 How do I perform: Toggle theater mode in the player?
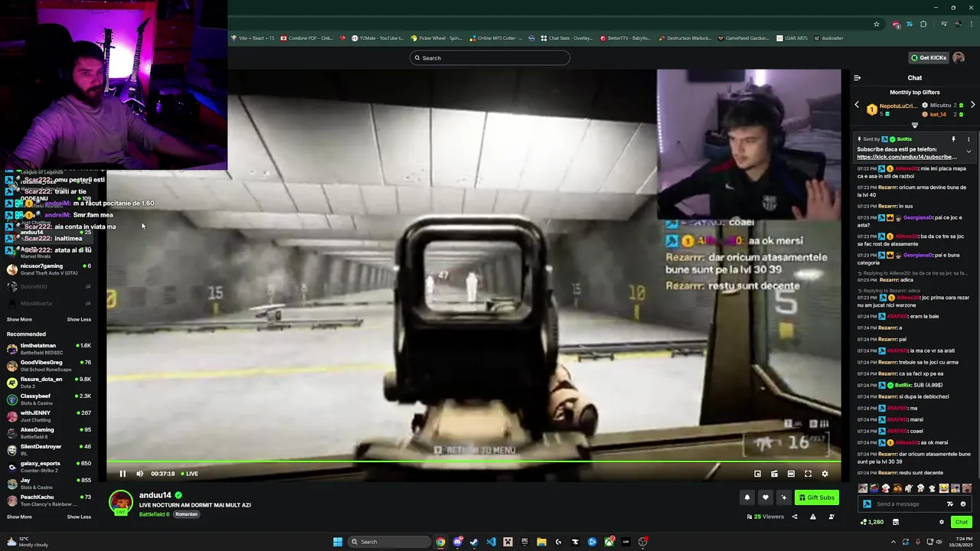click(791, 474)
